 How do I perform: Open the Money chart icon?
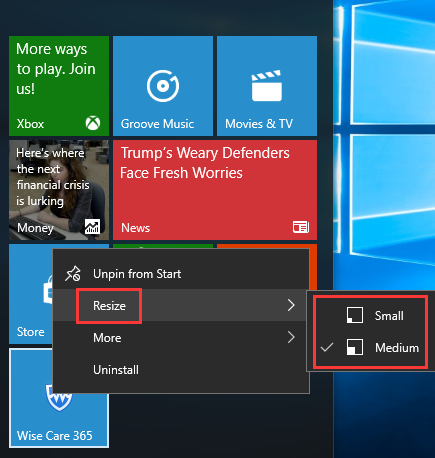click(x=92, y=227)
